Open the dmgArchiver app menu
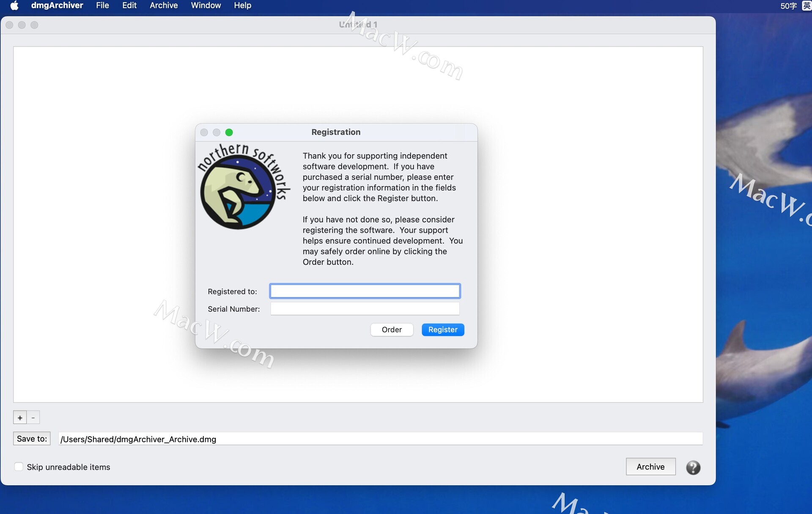The width and height of the screenshot is (812, 514). click(57, 5)
